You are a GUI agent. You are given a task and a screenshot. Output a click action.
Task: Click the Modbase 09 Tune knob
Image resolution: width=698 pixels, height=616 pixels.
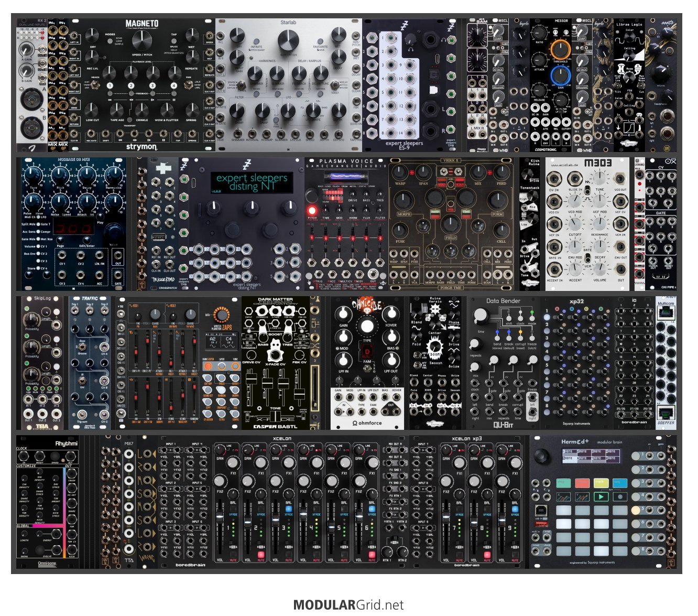tap(33, 175)
